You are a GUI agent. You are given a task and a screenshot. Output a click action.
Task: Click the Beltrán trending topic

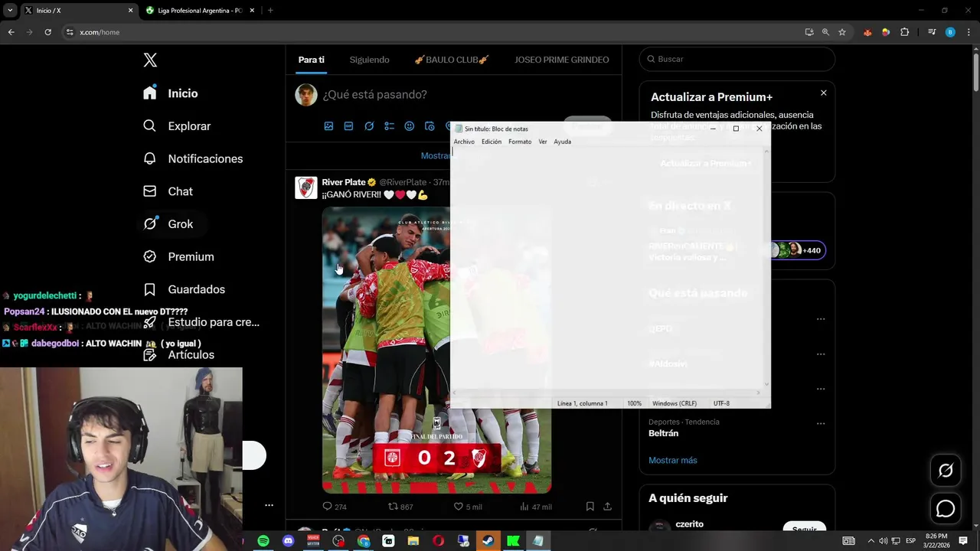[x=663, y=433]
